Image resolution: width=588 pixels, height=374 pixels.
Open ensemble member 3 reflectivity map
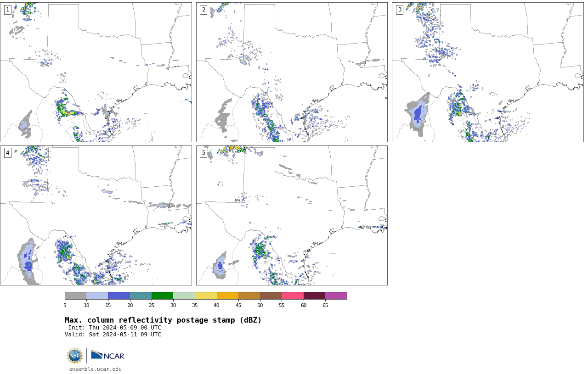(488, 72)
